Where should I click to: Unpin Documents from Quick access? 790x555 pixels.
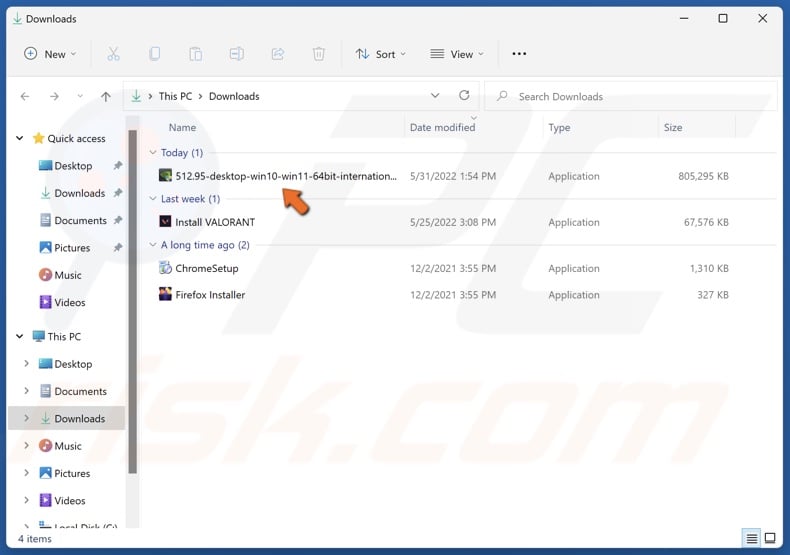tap(117, 220)
